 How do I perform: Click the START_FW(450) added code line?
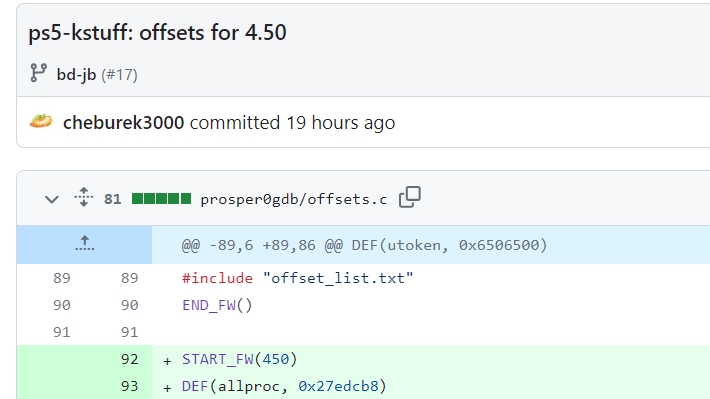[x=240, y=359]
